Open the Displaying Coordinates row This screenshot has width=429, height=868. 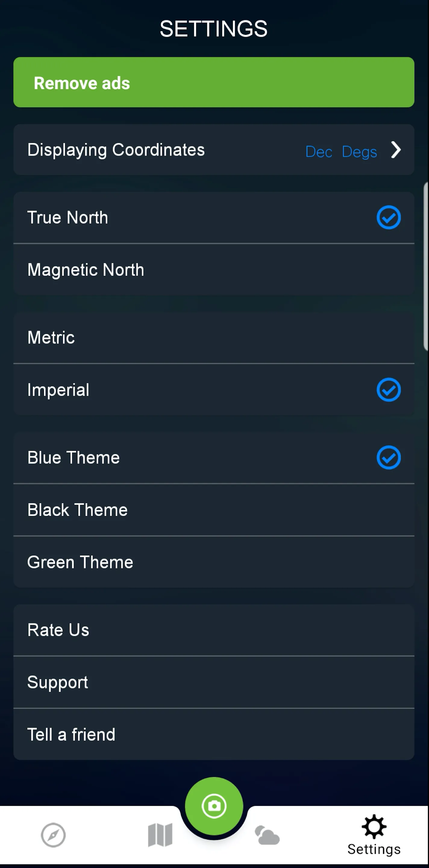116,150
